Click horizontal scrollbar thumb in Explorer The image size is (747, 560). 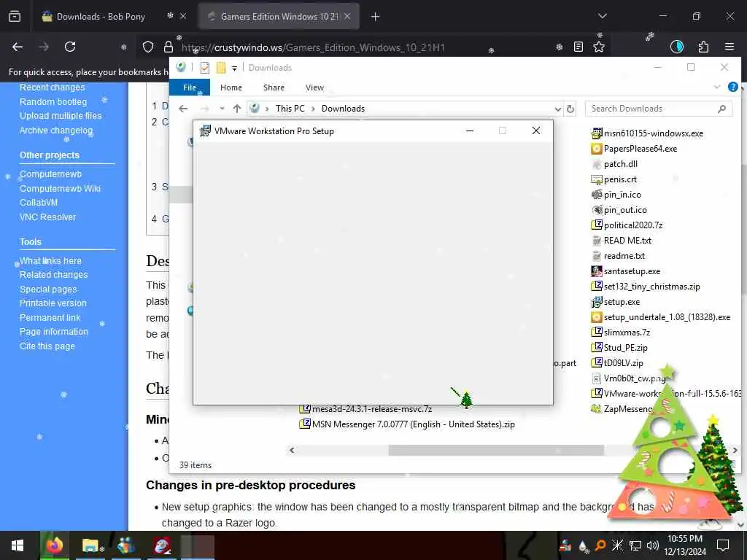(496, 450)
